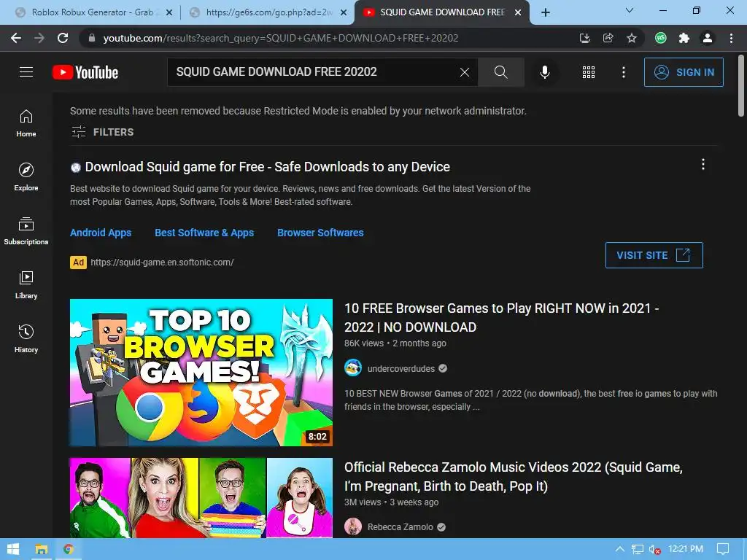Open the Windows notification center

point(723,549)
